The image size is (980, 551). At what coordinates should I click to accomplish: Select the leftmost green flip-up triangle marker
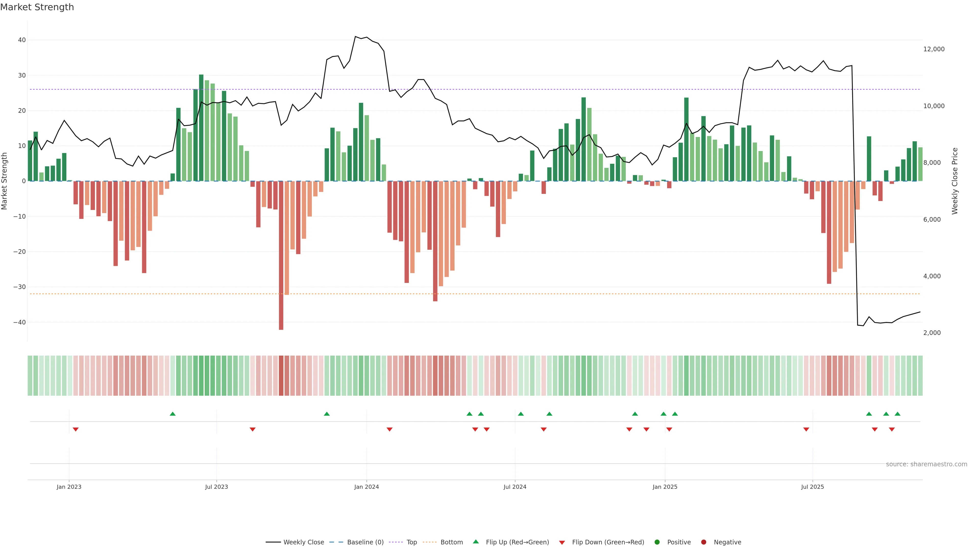(173, 414)
